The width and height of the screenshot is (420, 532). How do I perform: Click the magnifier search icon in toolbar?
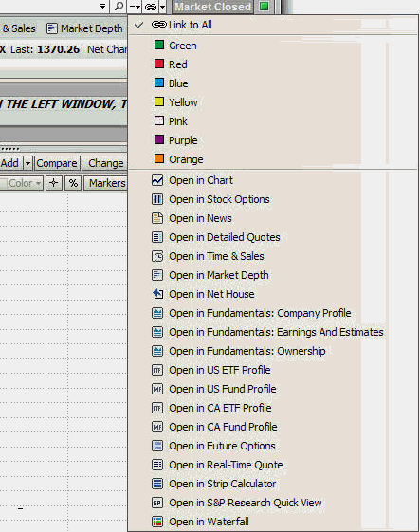[119, 7]
